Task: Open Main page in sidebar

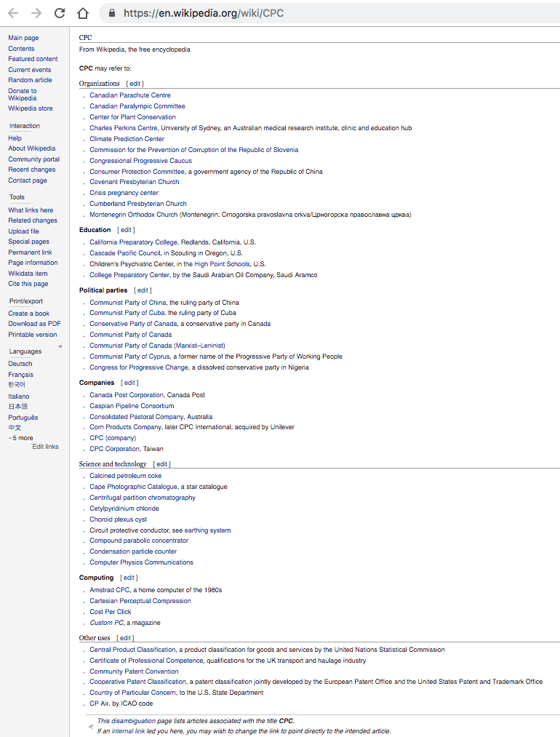Action: point(23,38)
